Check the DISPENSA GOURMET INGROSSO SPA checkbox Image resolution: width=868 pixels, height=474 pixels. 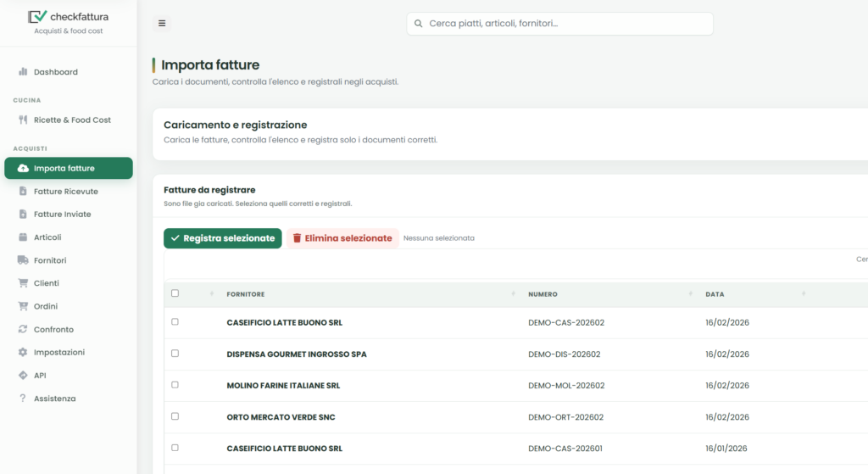175,354
